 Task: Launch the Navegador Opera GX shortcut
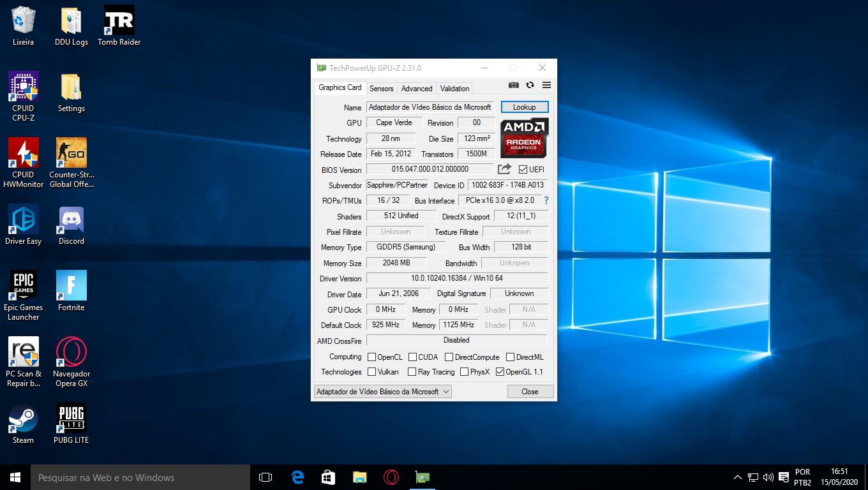[x=71, y=362]
